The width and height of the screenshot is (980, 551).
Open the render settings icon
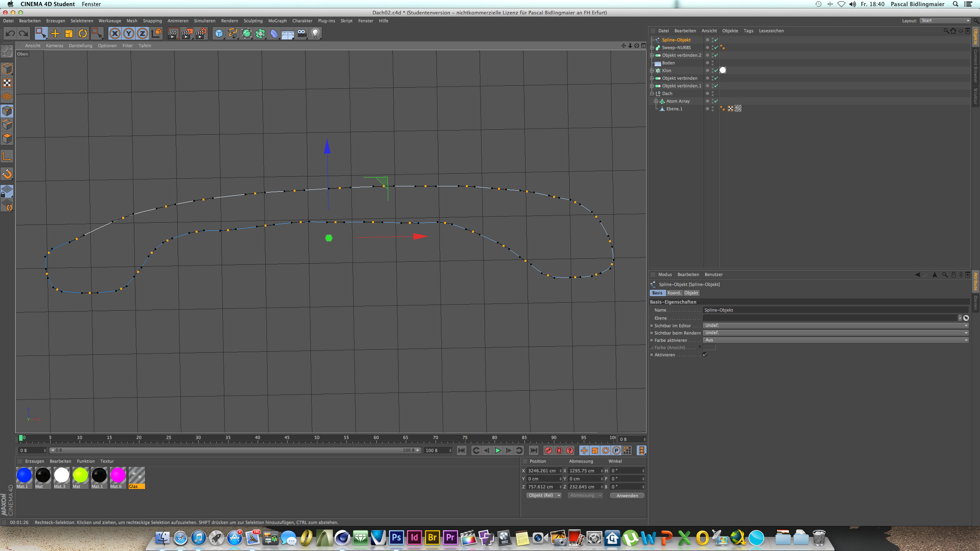coord(201,34)
